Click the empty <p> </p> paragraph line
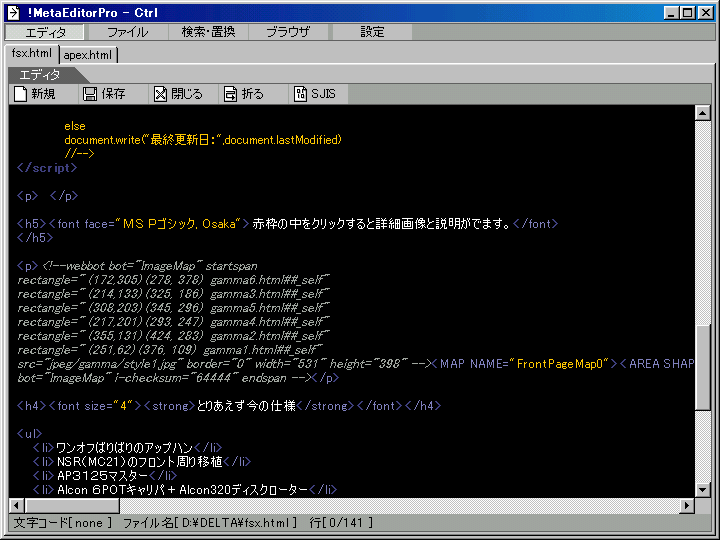This screenshot has height=540, width=720. tap(47, 196)
